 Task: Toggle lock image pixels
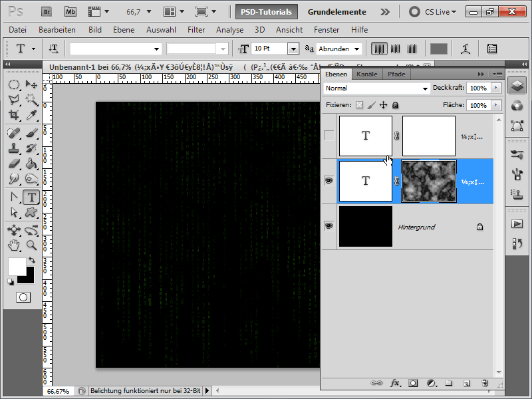point(372,105)
